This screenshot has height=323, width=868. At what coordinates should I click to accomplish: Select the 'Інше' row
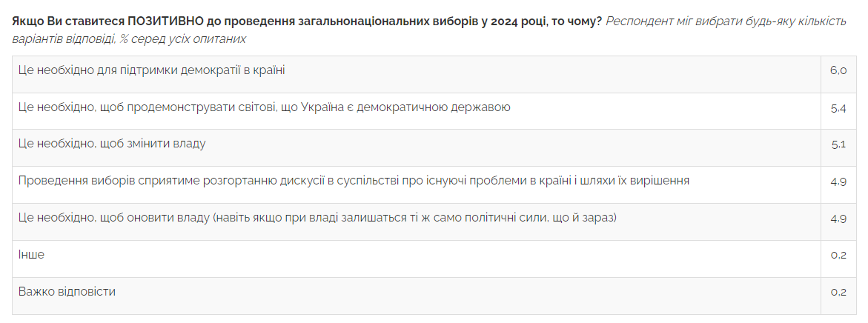tap(31, 255)
